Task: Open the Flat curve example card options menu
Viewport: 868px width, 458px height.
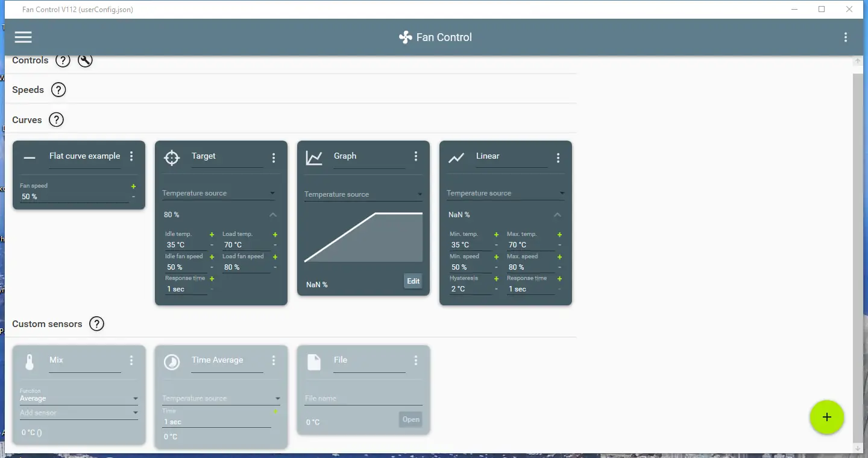Action: (131, 156)
